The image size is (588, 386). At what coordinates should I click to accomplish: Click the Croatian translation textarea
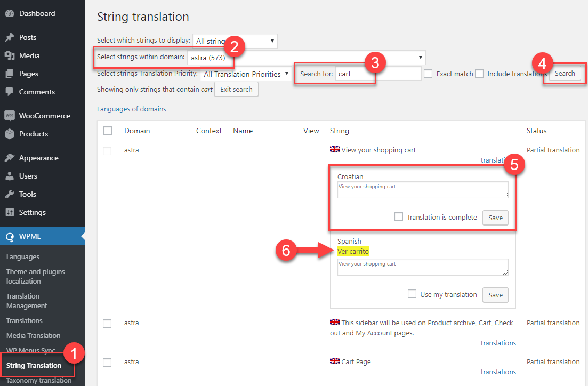(423, 190)
